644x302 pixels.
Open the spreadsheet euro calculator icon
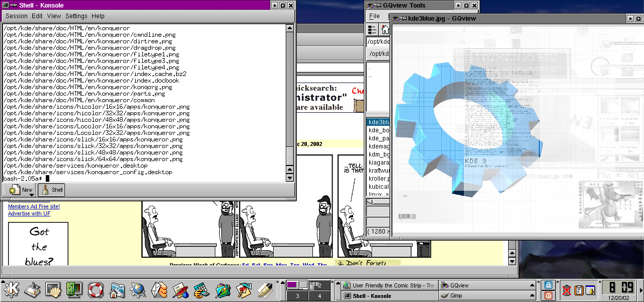click(x=201, y=289)
